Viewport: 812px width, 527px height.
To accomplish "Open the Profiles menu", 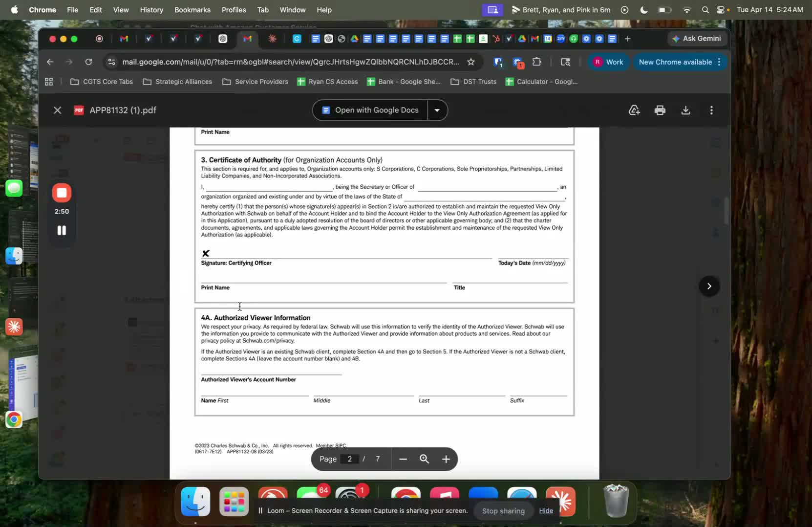I will click(234, 10).
